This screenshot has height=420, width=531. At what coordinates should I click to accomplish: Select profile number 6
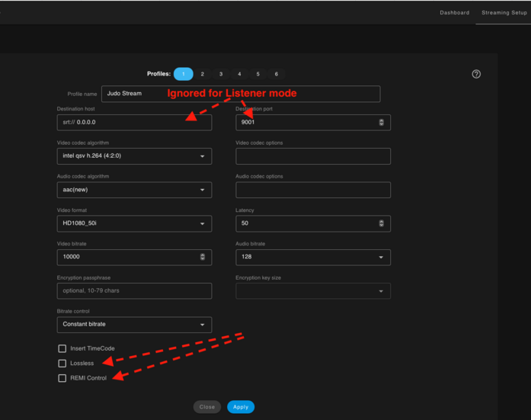pos(276,74)
